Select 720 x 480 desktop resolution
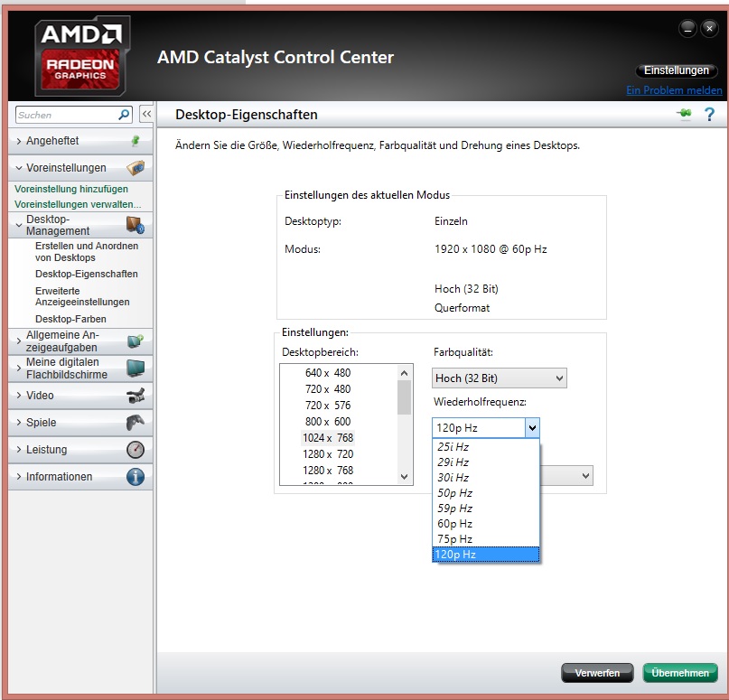Screen dimensions: 729x700 tap(328, 389)
